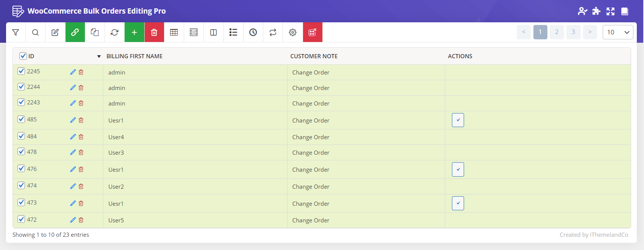The width and height of the screenshot is (644, 250).
Task: Uncheck order 476 row checkbox
Action: point(21,169)
